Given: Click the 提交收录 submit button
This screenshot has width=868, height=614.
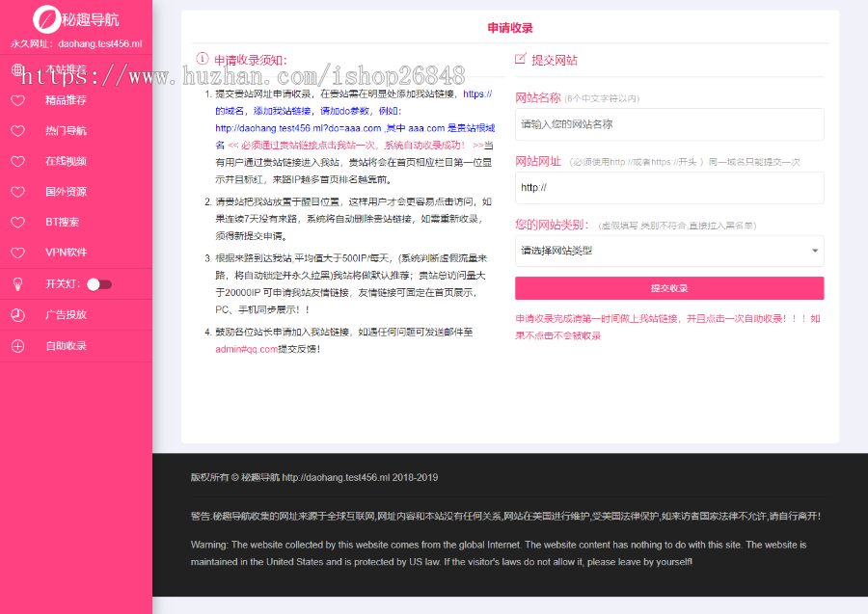Looking at the screenshot, I should click(x=669, y=288).
